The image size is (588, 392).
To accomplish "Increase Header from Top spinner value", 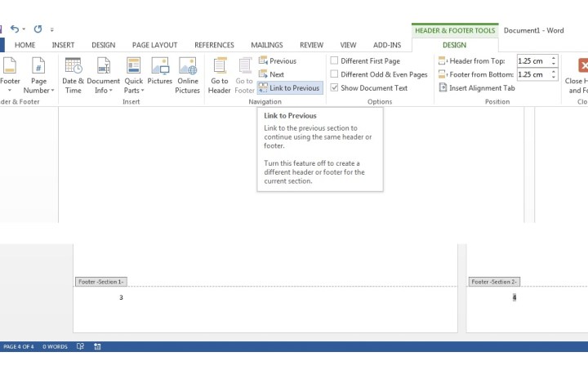I will (554, 58).
